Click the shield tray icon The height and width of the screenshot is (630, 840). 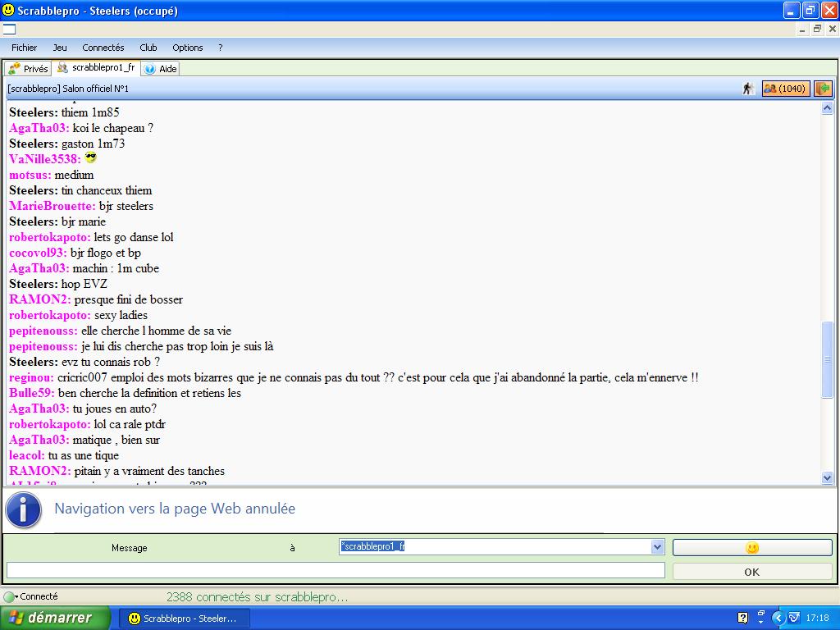tap(794, 618)
